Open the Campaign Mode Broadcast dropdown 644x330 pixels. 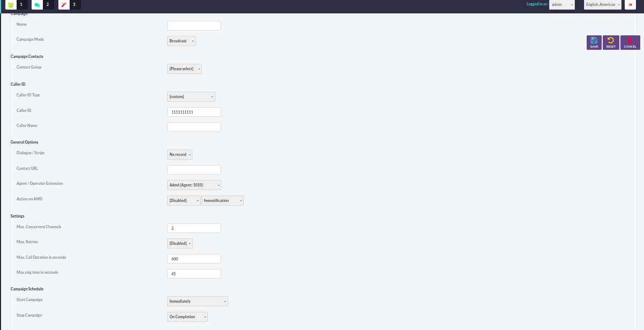[x=182, y=41]
